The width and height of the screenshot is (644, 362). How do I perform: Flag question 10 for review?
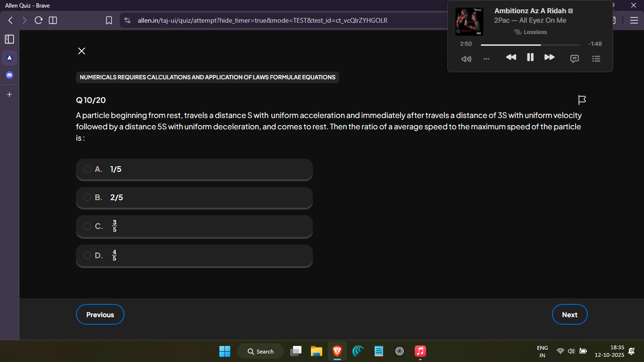582,100
